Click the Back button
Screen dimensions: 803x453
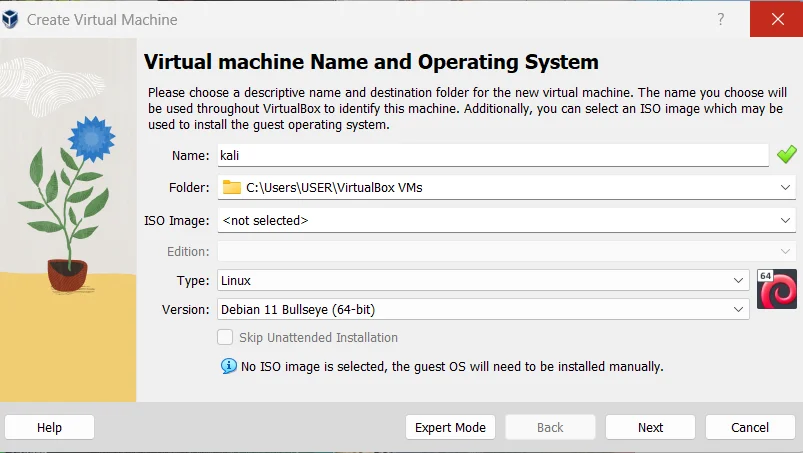(550, 427)
